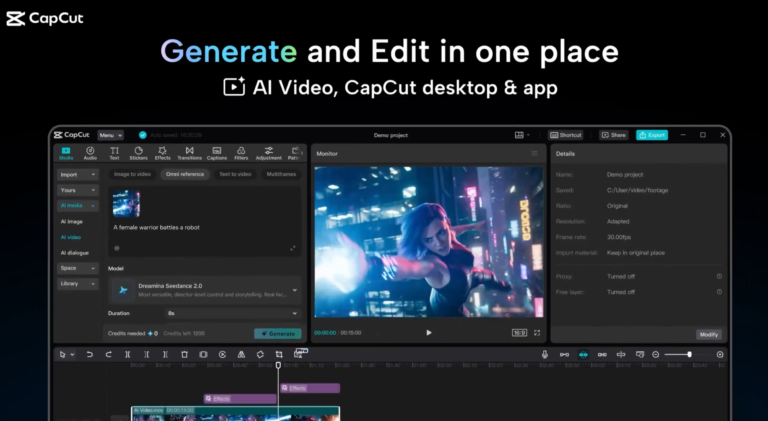Switch to the Image to video tab
This screenshot has width=768, height=421.
tap(132, 174)
